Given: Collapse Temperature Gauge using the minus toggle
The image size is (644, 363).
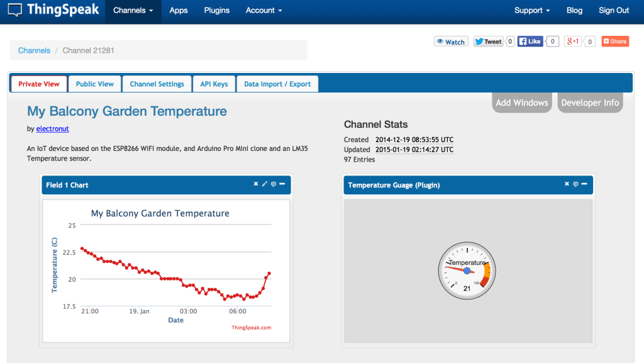Looking at the screenshot, I should (584, 184).
